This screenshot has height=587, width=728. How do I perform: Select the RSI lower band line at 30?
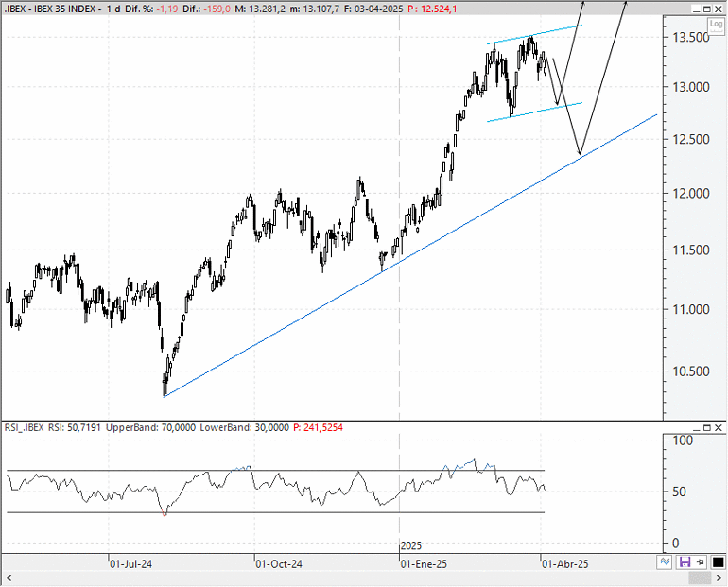click(x=276, y=512)
